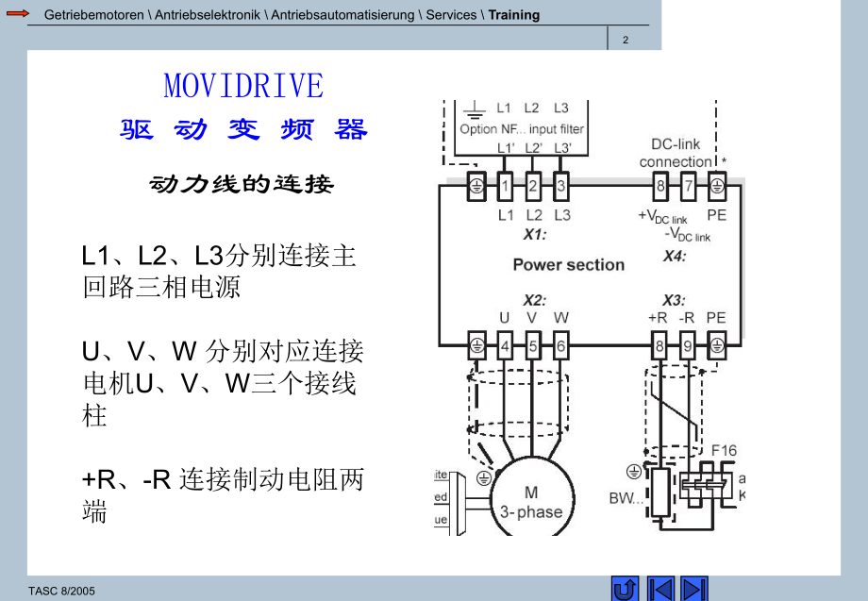Click the TASC 8/2005 footer label
The width and height of the screenshot is (868, 601).
(60, 590)
